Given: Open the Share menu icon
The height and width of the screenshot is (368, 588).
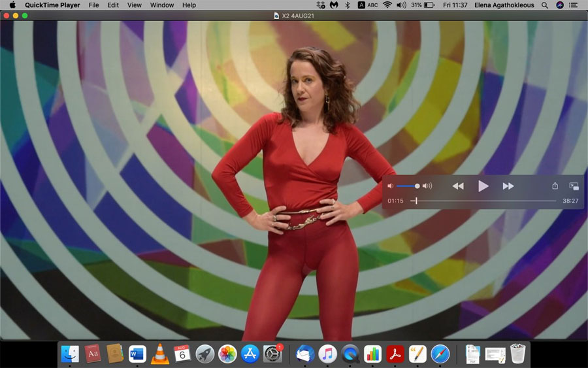Looking at the screenshot, I should pos(555,186).
